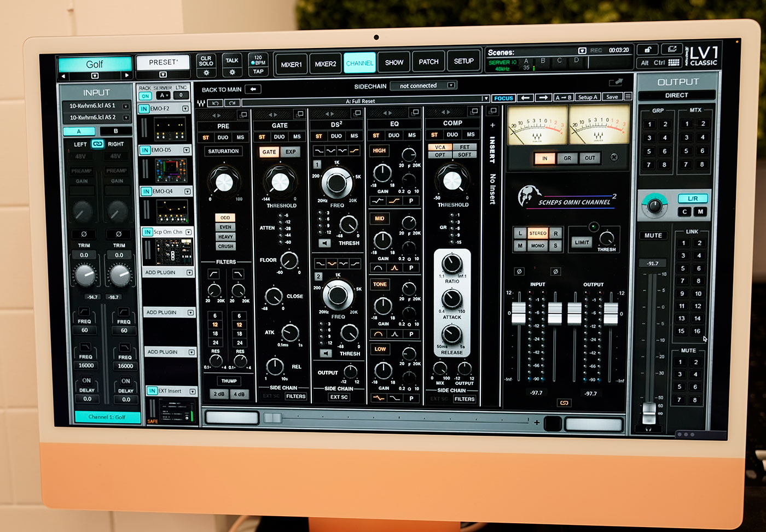
Task: Click the COMP THRESHOLD knob
Action: pyautogui.click(x=452, y=181)
